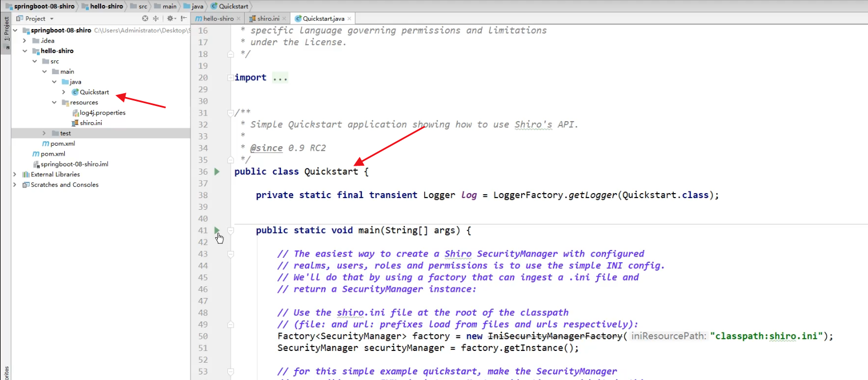868x380 pixels.
Task: Select Scratches and Consoles in tree
Action: tap(64, 185)
